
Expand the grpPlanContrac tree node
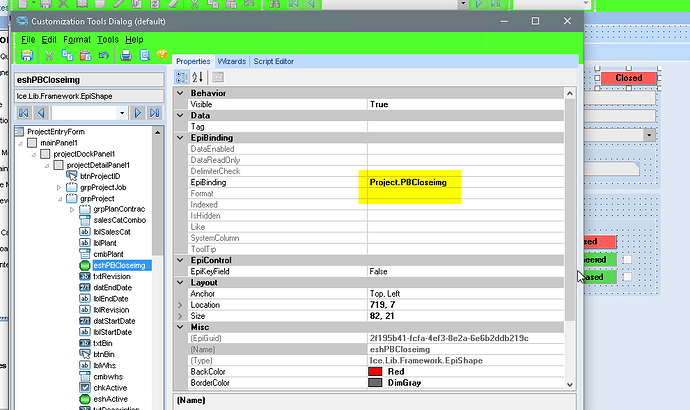pos(72,209)
